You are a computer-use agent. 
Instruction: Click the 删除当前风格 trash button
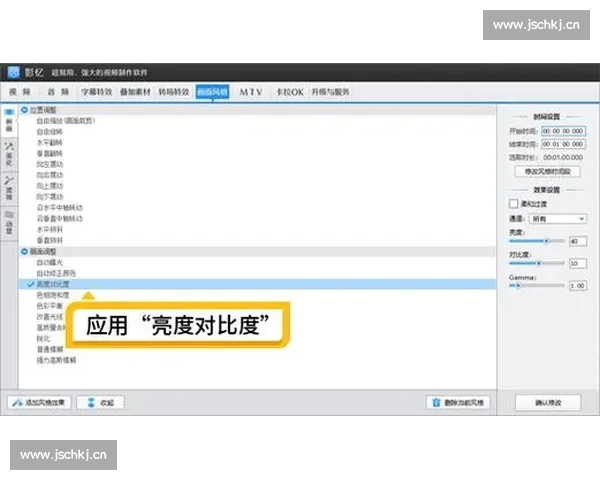click(458, 403)
